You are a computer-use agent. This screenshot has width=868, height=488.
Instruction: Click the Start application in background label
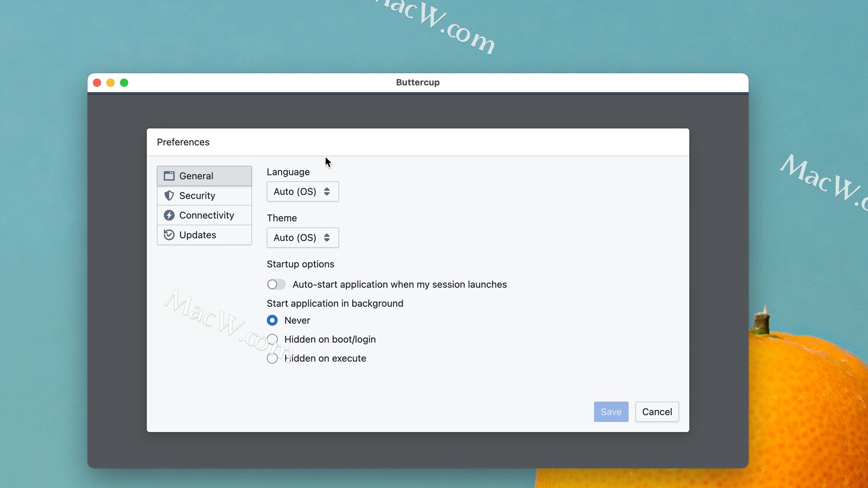tap(335, 304)
